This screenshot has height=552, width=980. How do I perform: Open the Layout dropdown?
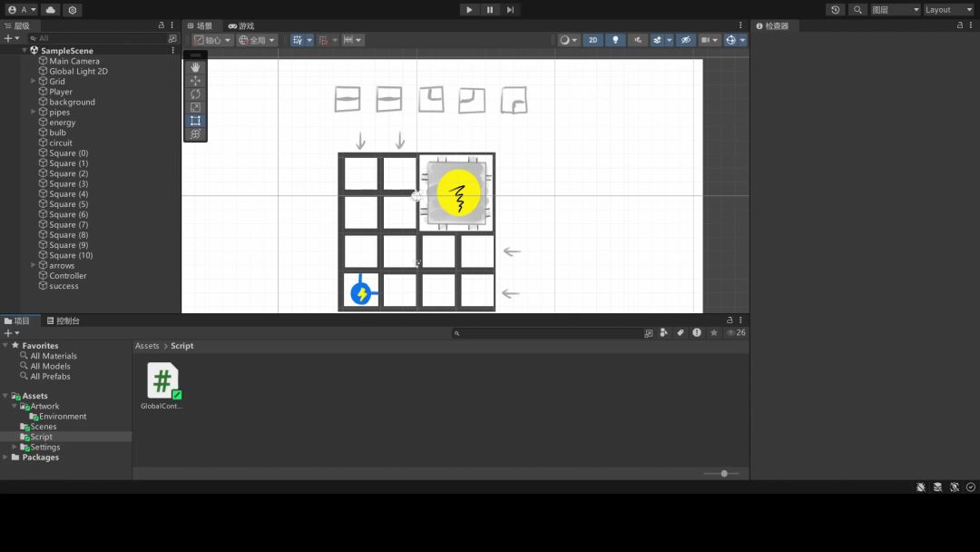pyautogui.click(x=948, y=10)
